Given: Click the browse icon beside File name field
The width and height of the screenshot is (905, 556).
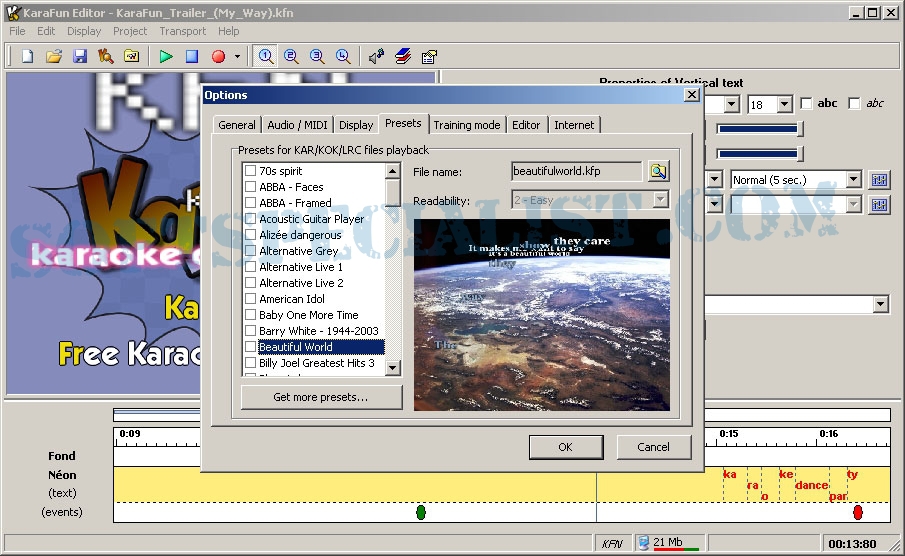Looking at the screenshot, I should point(657,171).
